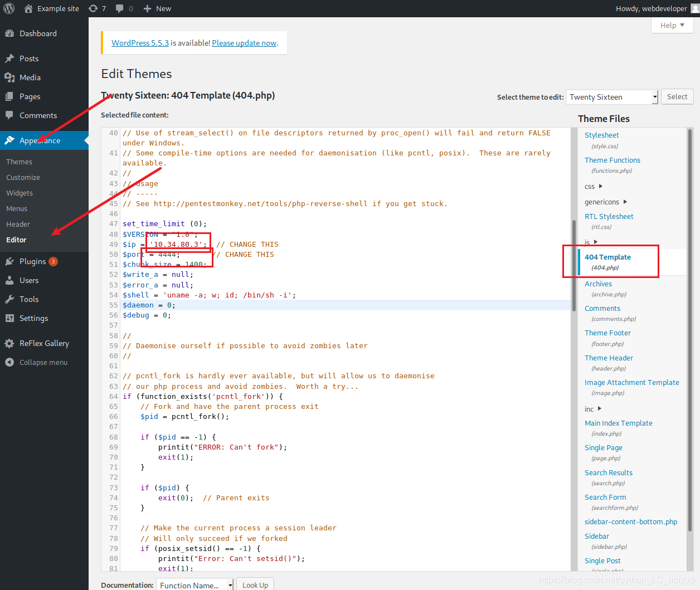The width and height of the screenshot is (700, 590).
Task: Open the comments bubble icon in admin bar
Action: pyautogui.click(x=119, y=8)
